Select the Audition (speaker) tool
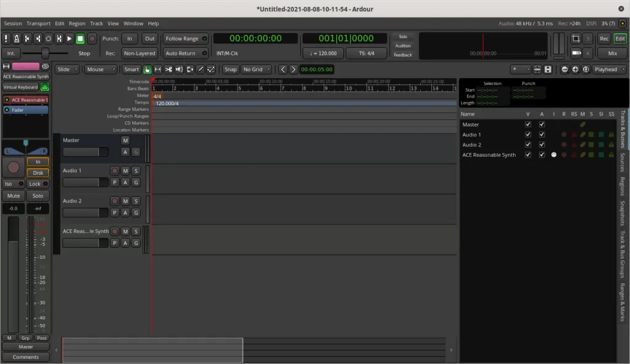This screenshot has height=364, width=630. coord(178,69)
